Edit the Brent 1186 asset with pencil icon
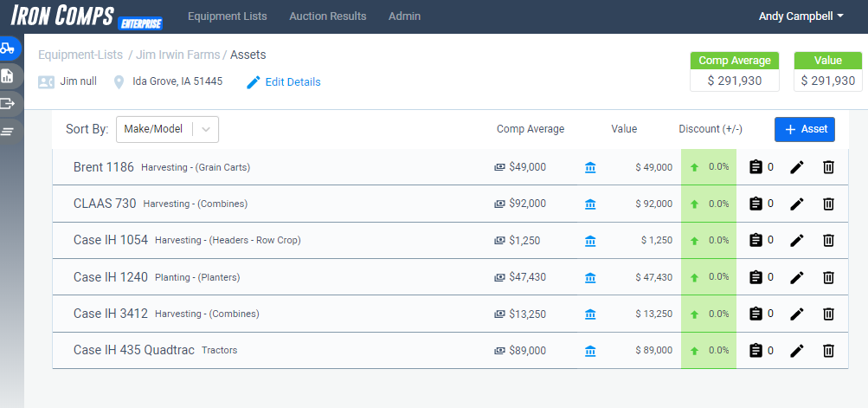The image size is (868, 408). [796, 167]
